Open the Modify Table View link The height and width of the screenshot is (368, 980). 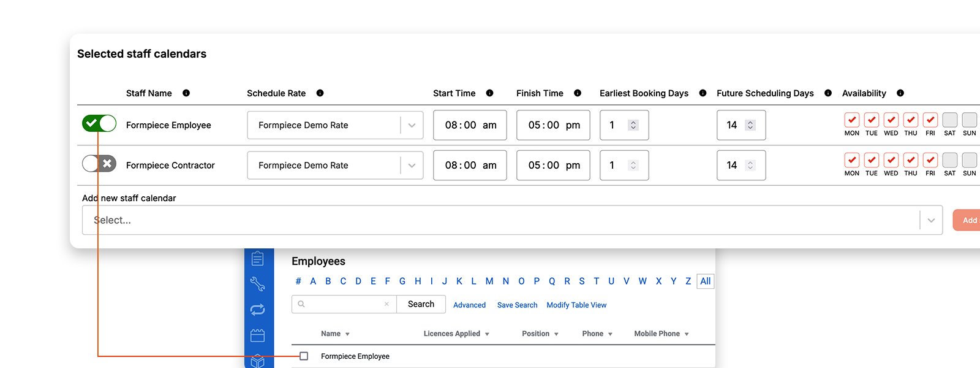coord(576,305)
